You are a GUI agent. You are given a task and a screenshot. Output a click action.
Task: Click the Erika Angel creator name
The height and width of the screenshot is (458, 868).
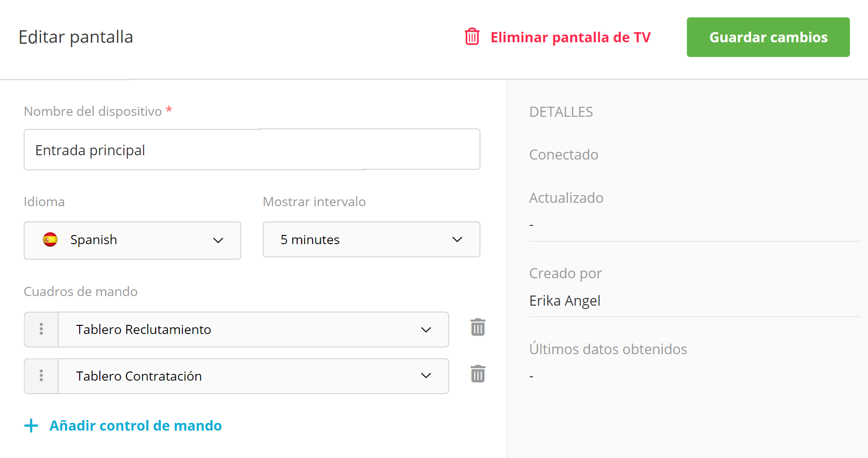coord(565,300)
